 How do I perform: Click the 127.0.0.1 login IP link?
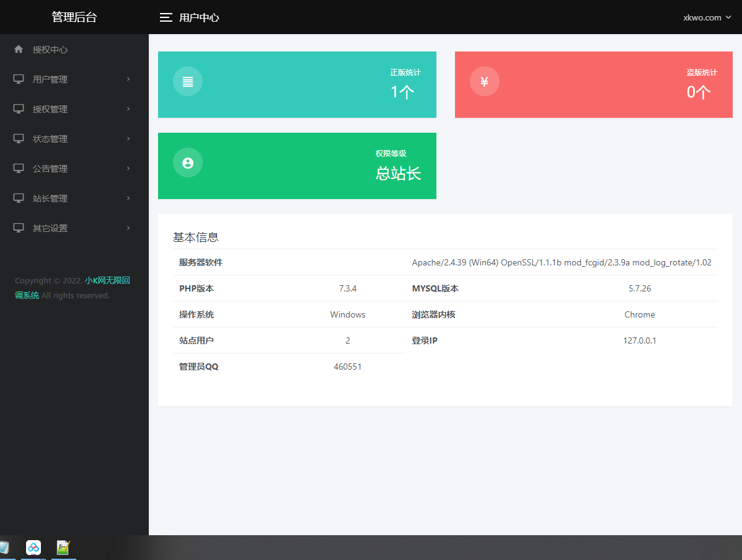[x=640, y=340]
